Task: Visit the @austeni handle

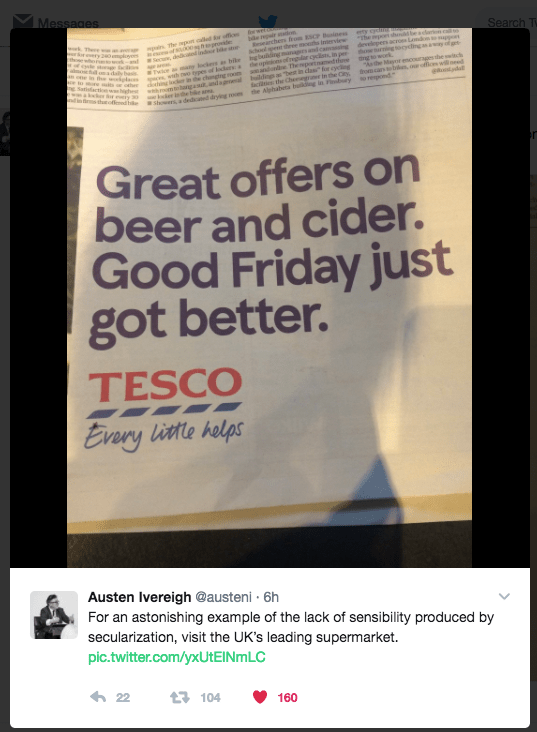Action: pos(223,597)
